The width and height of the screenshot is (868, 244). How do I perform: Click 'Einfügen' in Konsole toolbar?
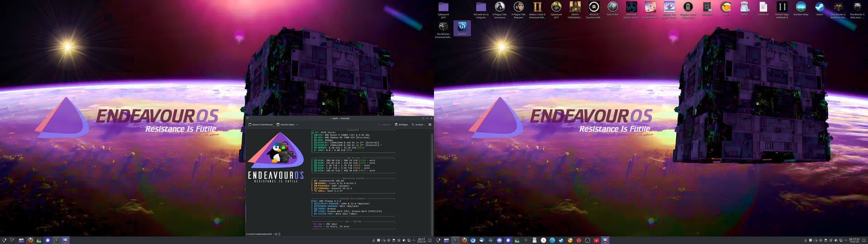[x=401, y=124]
